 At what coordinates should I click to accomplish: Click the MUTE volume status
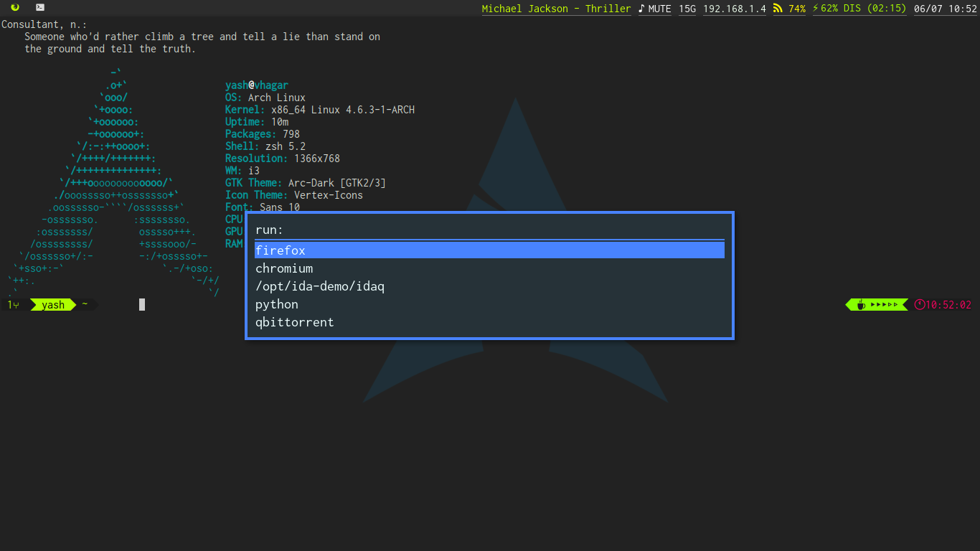click(659, 9)
